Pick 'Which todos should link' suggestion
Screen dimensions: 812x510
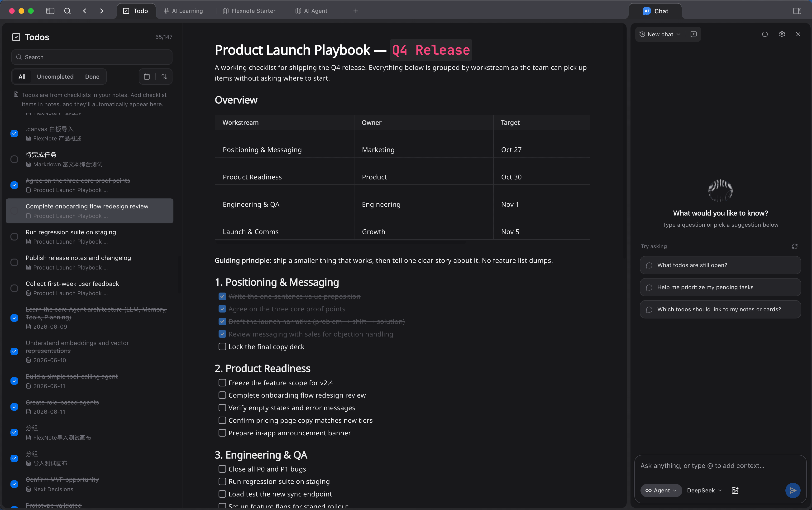(720, 309)
